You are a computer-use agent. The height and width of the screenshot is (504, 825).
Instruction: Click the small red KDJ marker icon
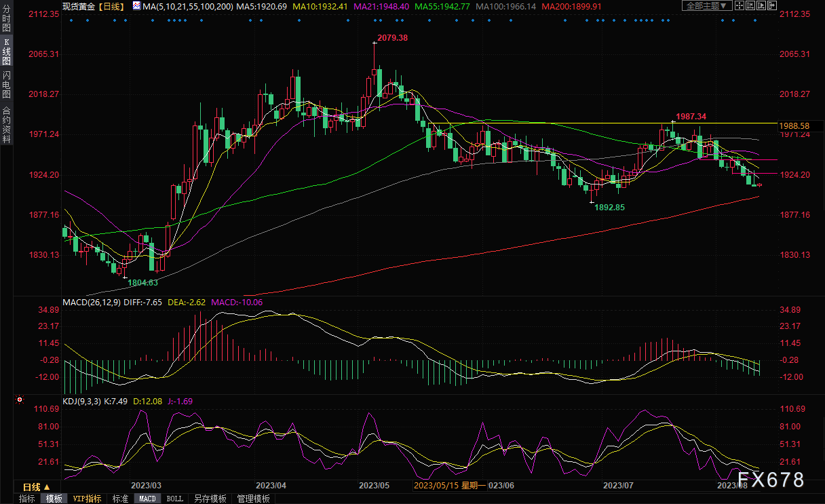[19, 401]
